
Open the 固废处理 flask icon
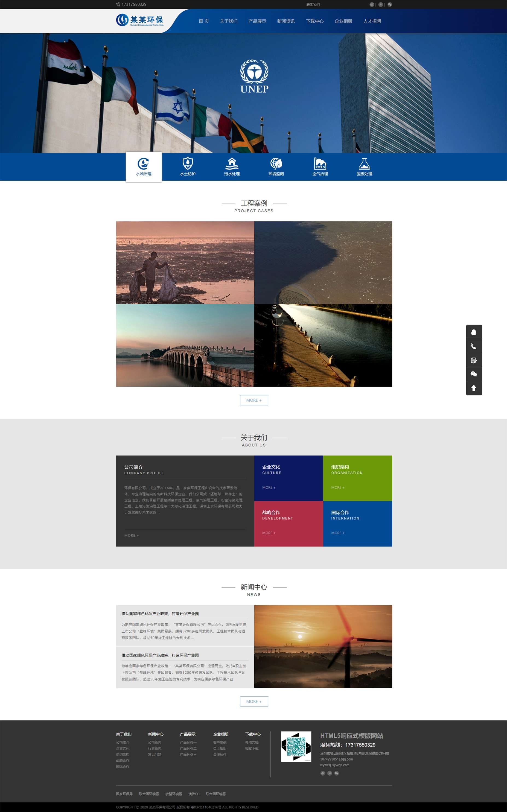(364, 164)
